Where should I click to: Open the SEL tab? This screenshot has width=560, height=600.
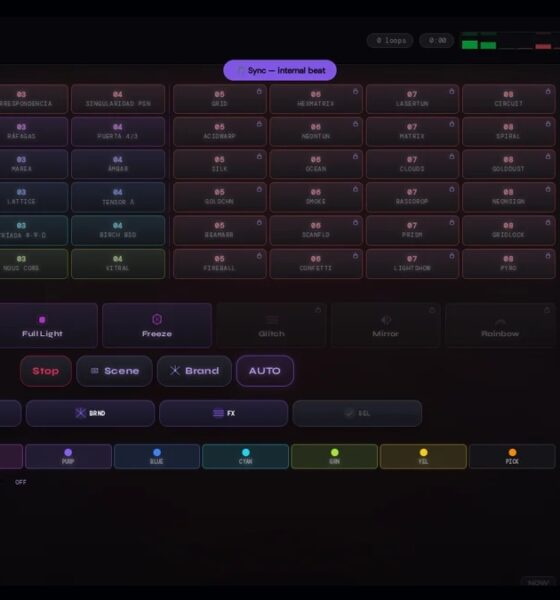[357, 413]
